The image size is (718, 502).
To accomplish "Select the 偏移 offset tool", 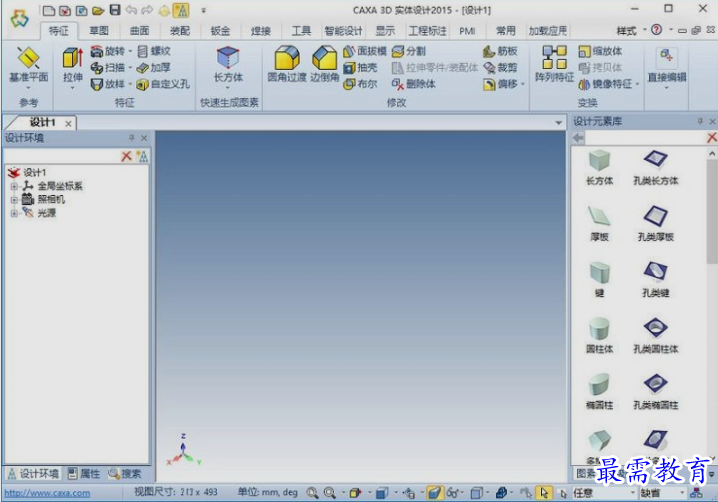I will pyautogui.click(x=500, y=84).
